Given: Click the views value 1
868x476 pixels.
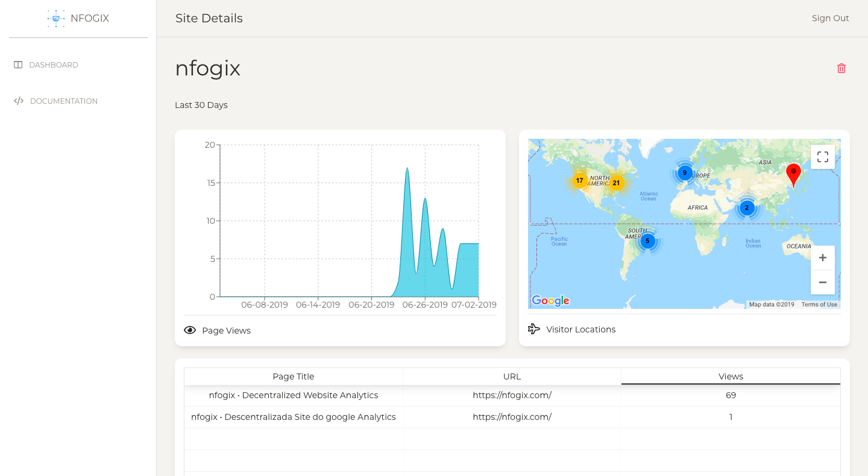Looking at the screenshot, I should click(731, 417).
